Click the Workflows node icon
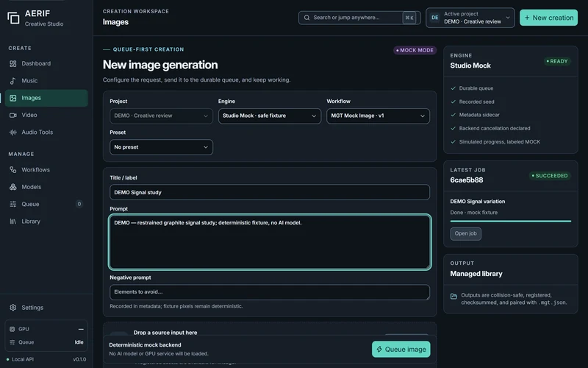 [x=12, y=170]
